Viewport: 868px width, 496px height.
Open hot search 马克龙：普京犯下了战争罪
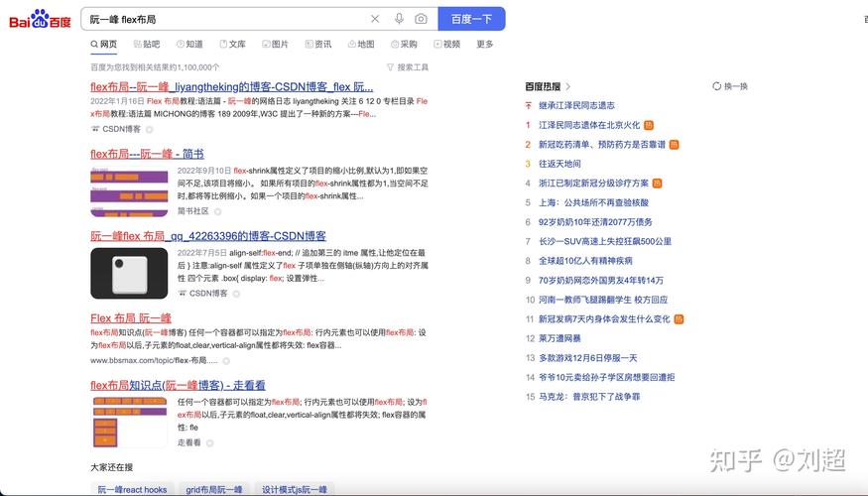(x=589, y=397)
